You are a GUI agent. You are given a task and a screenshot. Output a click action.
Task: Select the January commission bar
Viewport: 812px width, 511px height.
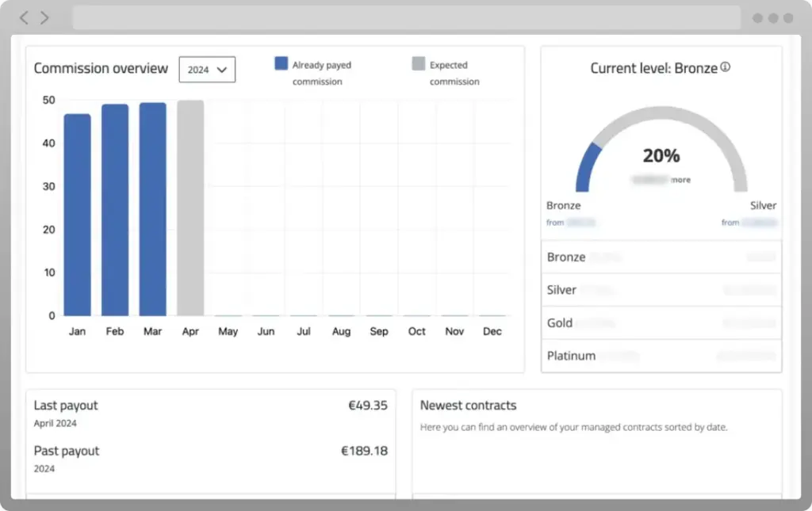click(x=77, y=215)
